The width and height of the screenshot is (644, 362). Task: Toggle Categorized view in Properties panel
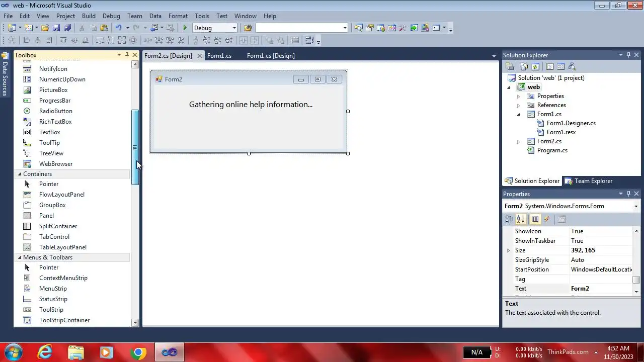coord(509,219)
